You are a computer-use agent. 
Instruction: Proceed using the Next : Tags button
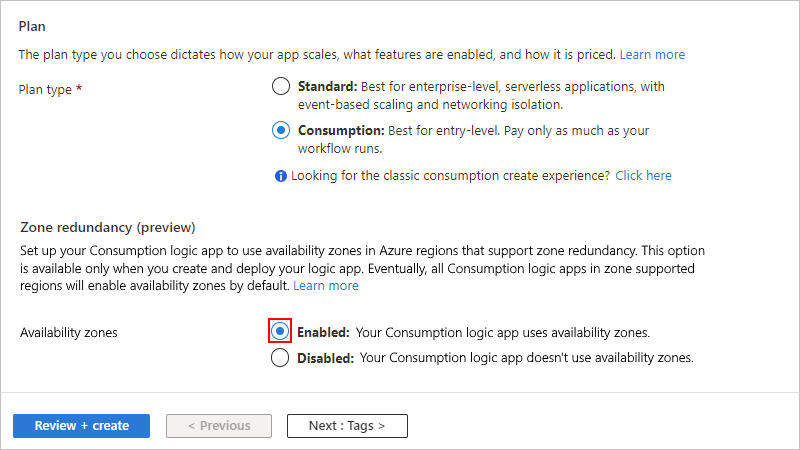tap(347, 426)
